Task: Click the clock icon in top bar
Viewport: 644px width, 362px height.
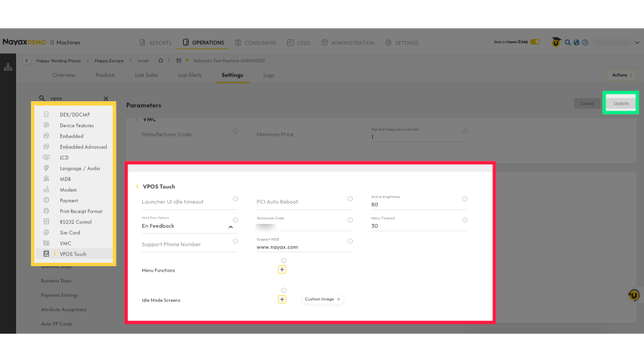Action: [585, 42]
